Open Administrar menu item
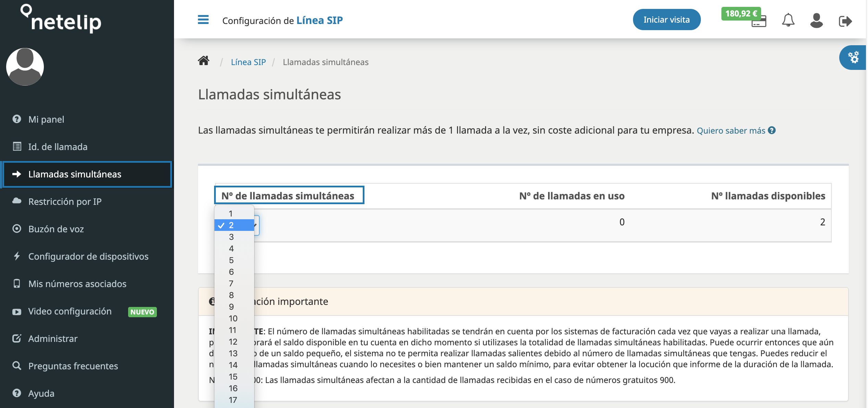Image resolution: width=868 pixels, height=408 pixels. click(87, 338)
